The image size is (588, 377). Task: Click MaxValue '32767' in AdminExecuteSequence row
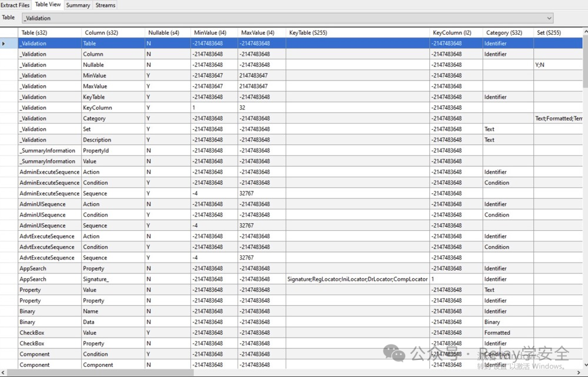[262, 194]
